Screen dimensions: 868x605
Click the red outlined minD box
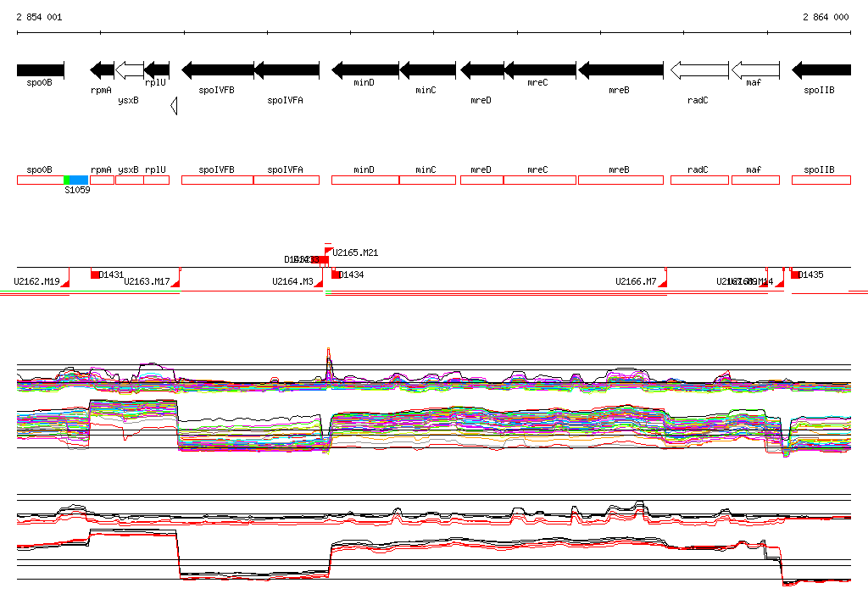[365, 180]
